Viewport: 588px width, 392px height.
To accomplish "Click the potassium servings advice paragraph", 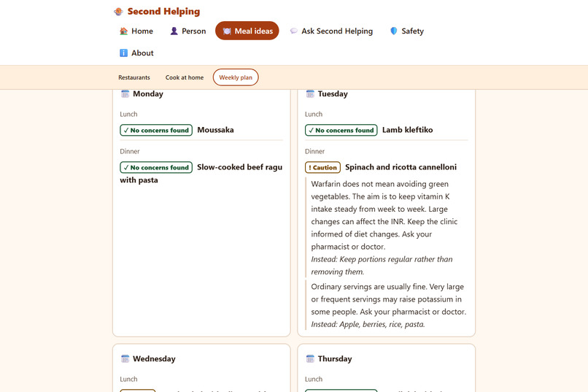I will pos(389,299).
